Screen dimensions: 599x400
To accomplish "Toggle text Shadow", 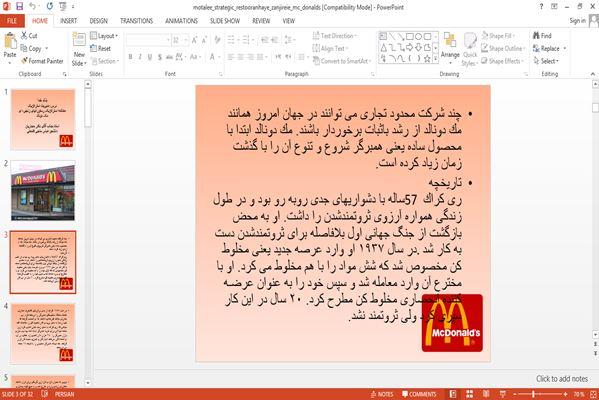I will 160,57.
